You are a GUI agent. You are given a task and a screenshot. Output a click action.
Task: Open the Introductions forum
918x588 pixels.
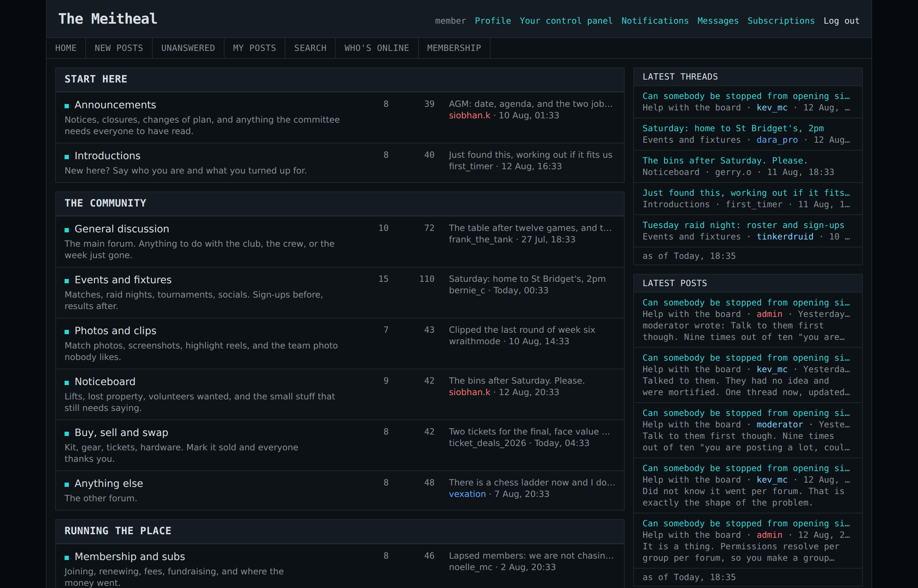(x=108, y=156)
